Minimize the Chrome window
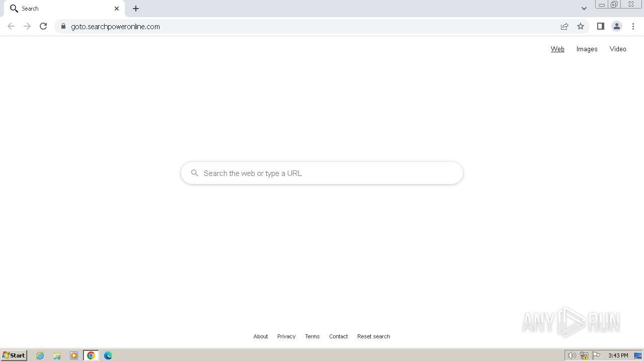 601,5
